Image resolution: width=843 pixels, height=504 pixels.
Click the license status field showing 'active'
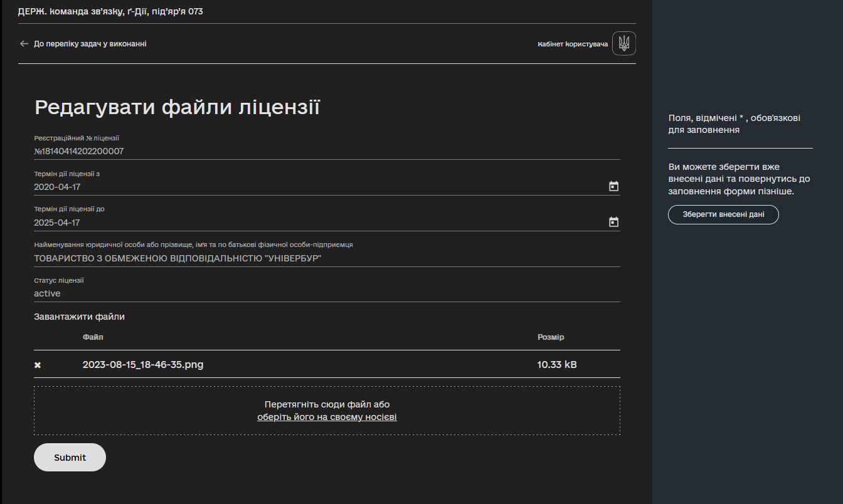(x=327, y=293)
